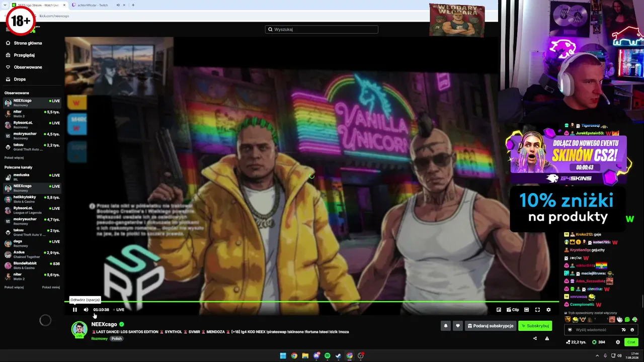
Task: Open Google Chrome from the taskbar
Action: [x=294, y=356]
